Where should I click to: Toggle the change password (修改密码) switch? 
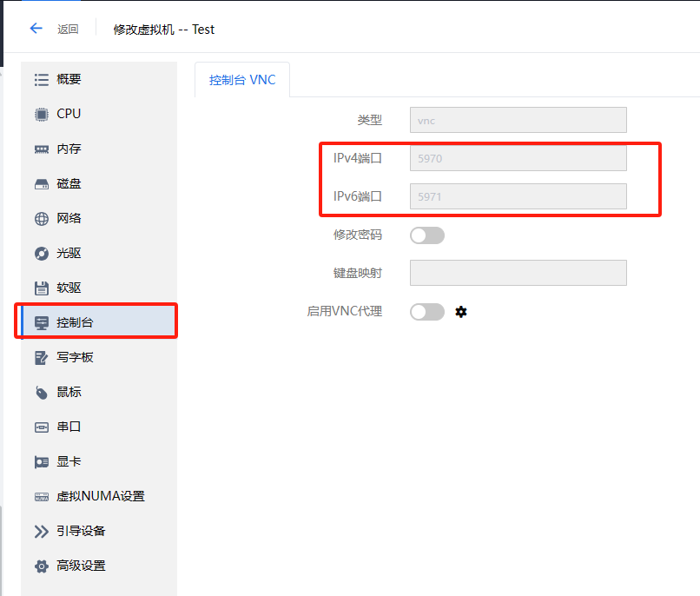tap(426, 235)
